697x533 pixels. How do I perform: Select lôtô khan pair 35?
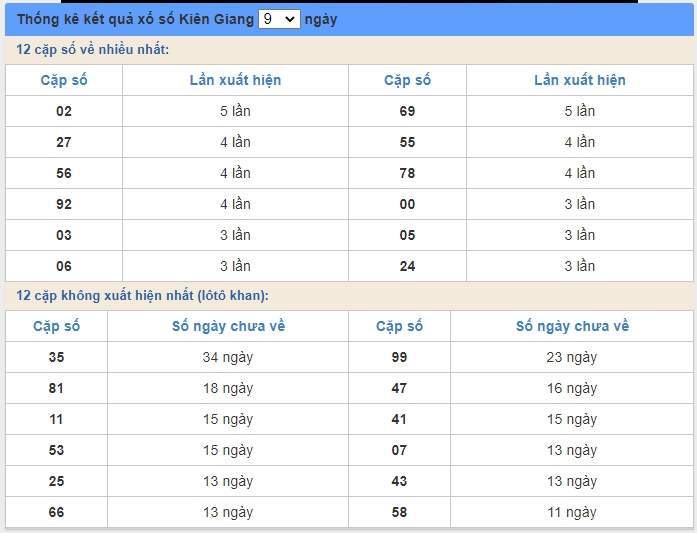point(56,357)
